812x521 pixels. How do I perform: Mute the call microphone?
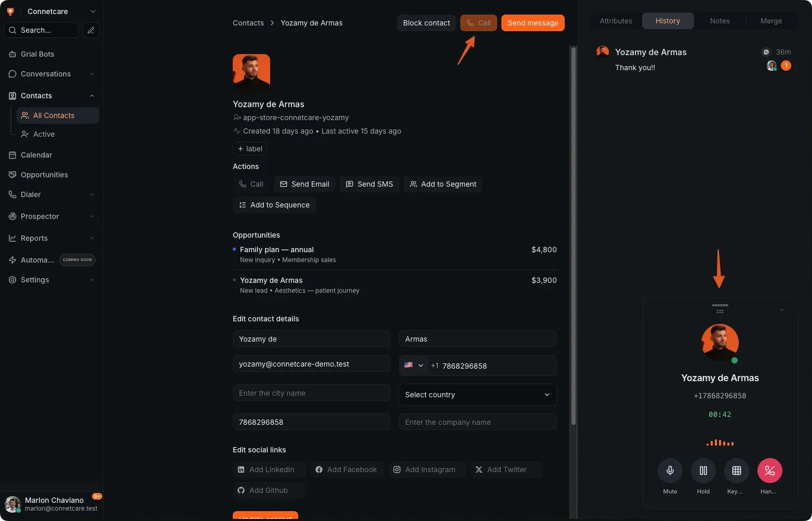click(670, 471)
